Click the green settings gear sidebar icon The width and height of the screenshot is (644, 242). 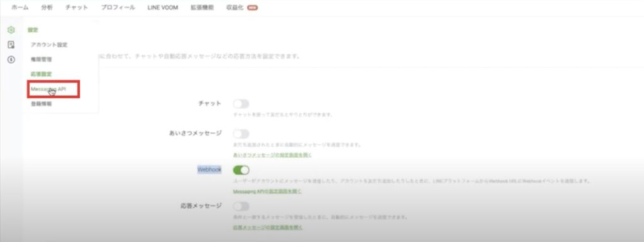(x=11, y=30)
